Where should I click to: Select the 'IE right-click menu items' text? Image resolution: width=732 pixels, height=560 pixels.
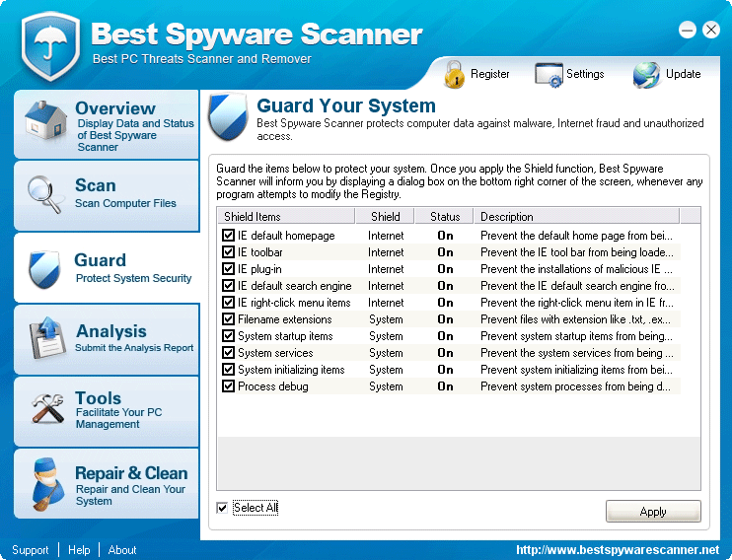coord(294,303)
